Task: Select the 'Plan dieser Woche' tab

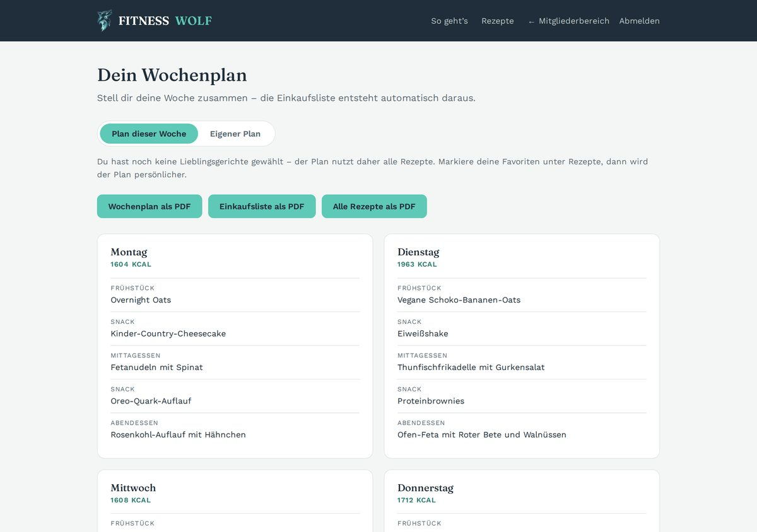Action: tap(149, 134)
